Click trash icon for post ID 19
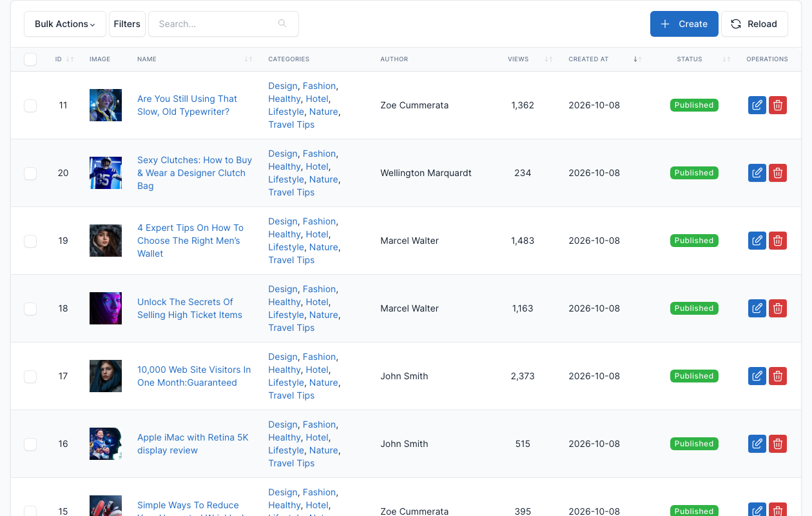 (778, 241)
